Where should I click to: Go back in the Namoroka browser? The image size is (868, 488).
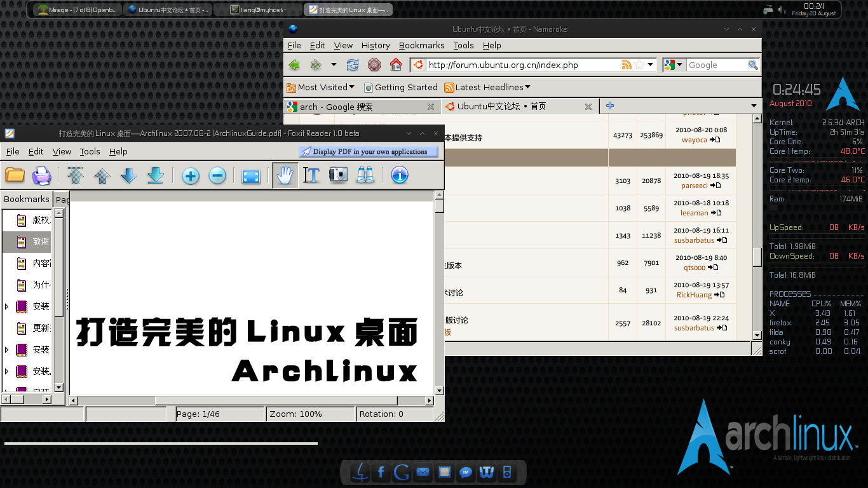294,65
